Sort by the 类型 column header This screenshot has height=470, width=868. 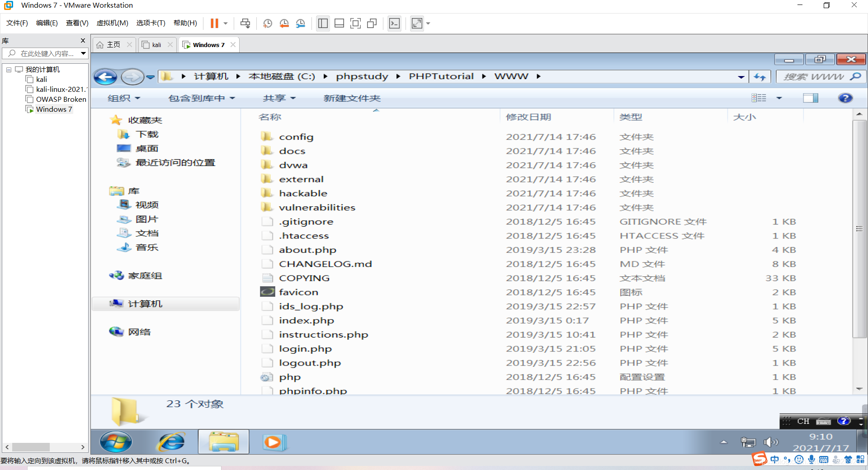tap(670, 117)
